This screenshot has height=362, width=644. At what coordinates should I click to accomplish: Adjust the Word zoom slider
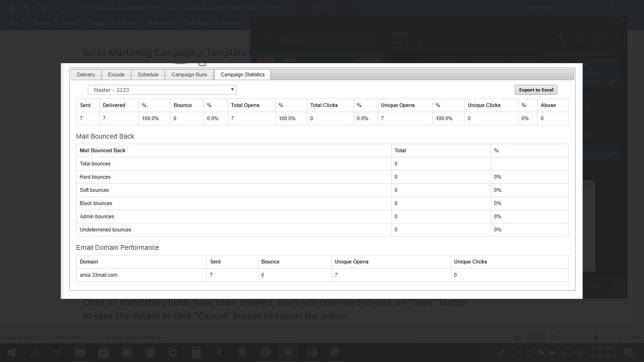[596, 337]
